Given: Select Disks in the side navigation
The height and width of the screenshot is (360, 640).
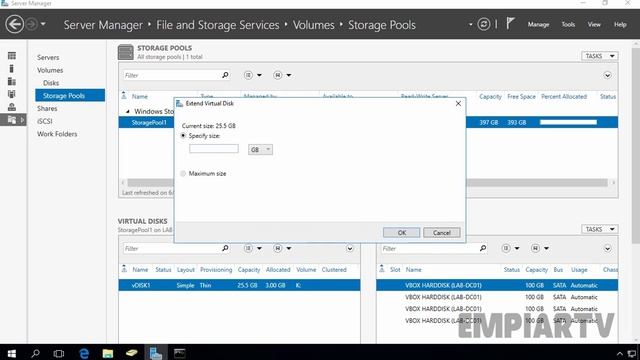Looking at the screenshot, I should tap(51, 83).
